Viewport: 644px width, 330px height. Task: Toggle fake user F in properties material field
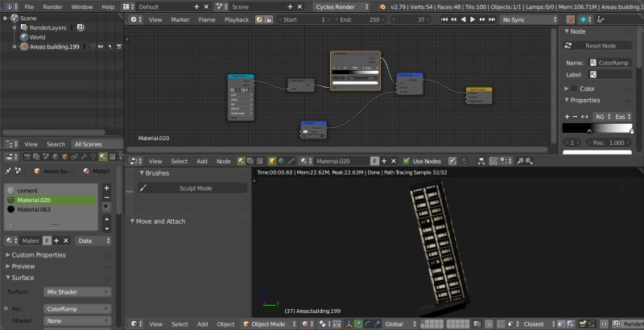click(x=47, y=241)
